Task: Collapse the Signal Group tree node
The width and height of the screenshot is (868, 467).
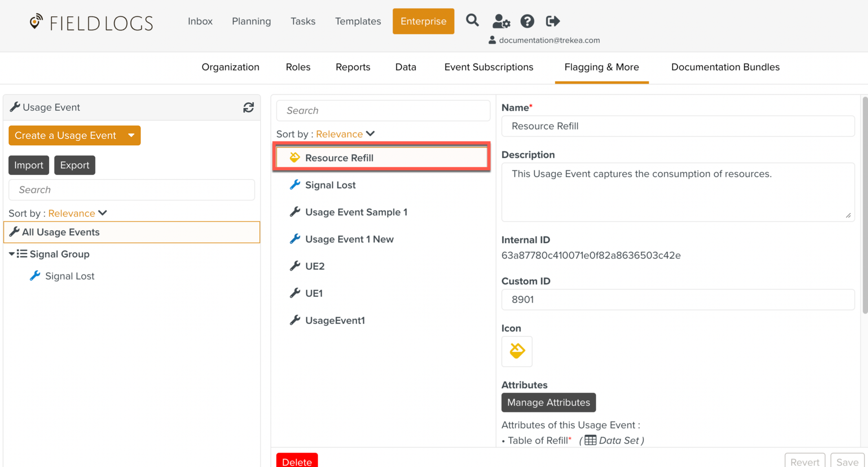Action: point(11,254)
